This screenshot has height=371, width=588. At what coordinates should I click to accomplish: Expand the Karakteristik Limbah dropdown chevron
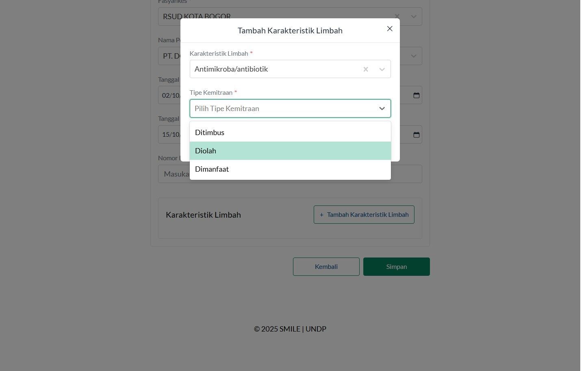[382, 70]
